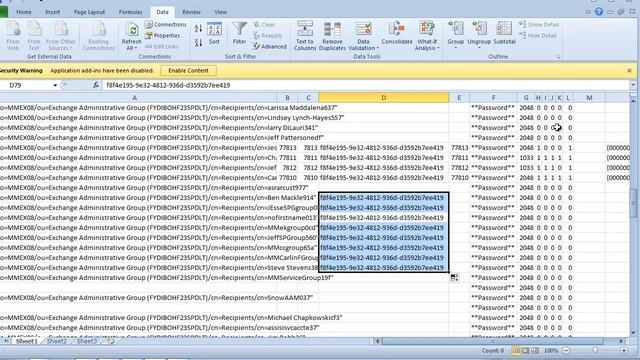Clear the applied filter
The width and height of the screenshot is (640, 360).
click(264, 25)
